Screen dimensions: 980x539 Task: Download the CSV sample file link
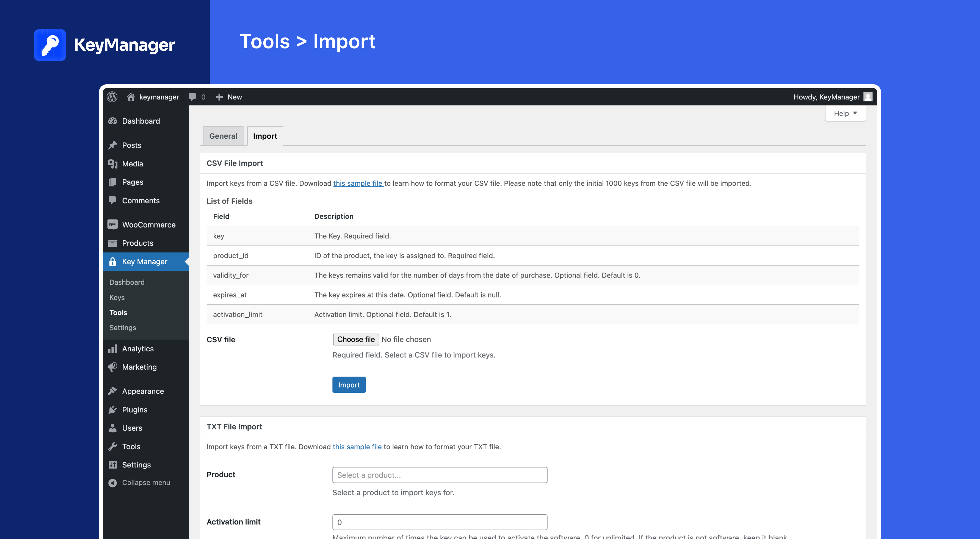(358, 183)
